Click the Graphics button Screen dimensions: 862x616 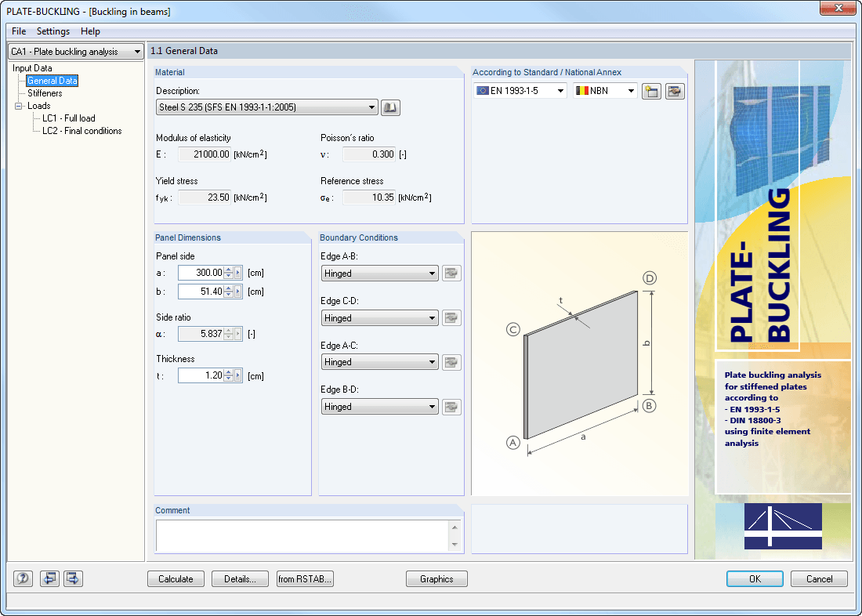coord(436,578)
